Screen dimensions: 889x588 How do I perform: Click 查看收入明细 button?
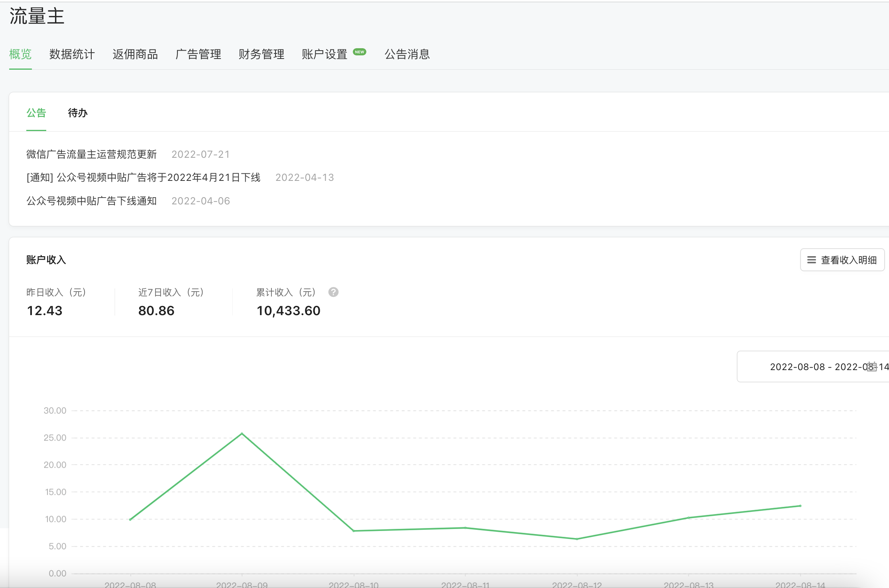(842, 260)
